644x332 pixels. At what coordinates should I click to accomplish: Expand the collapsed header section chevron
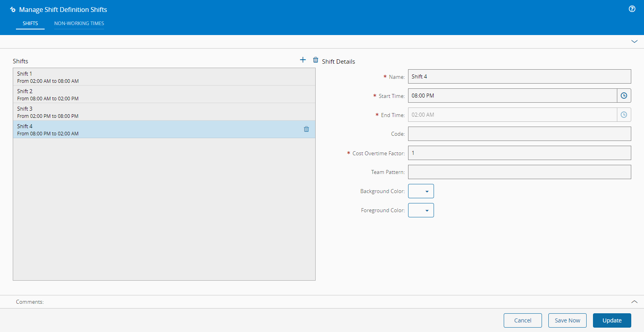(634, 41)
